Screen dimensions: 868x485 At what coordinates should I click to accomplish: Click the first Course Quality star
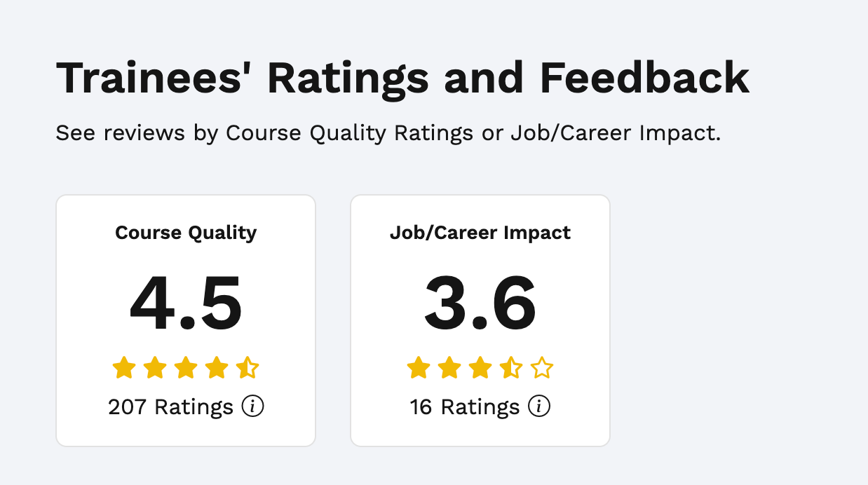pyautogui.click(x=124, y=368)
